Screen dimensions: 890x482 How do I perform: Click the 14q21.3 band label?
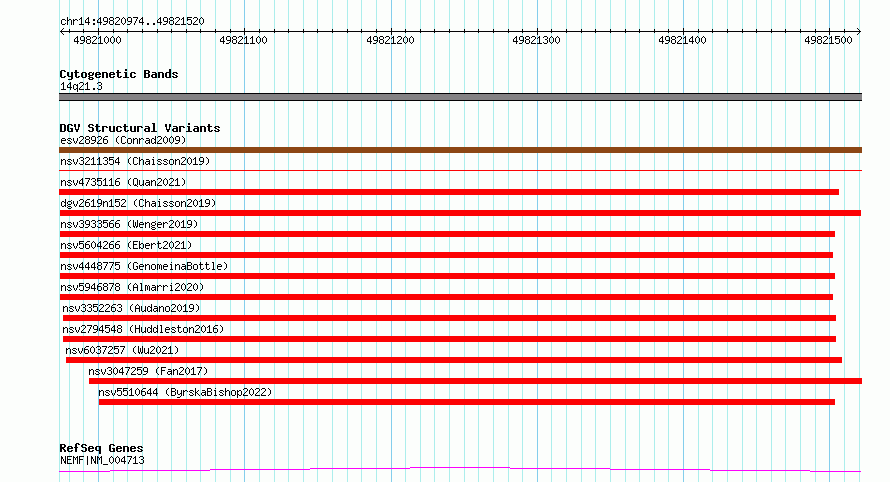click(x=81, y=86)
